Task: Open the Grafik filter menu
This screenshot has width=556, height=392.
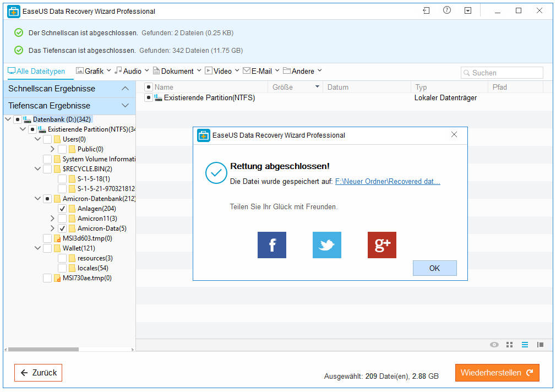Action: [94, 71]
